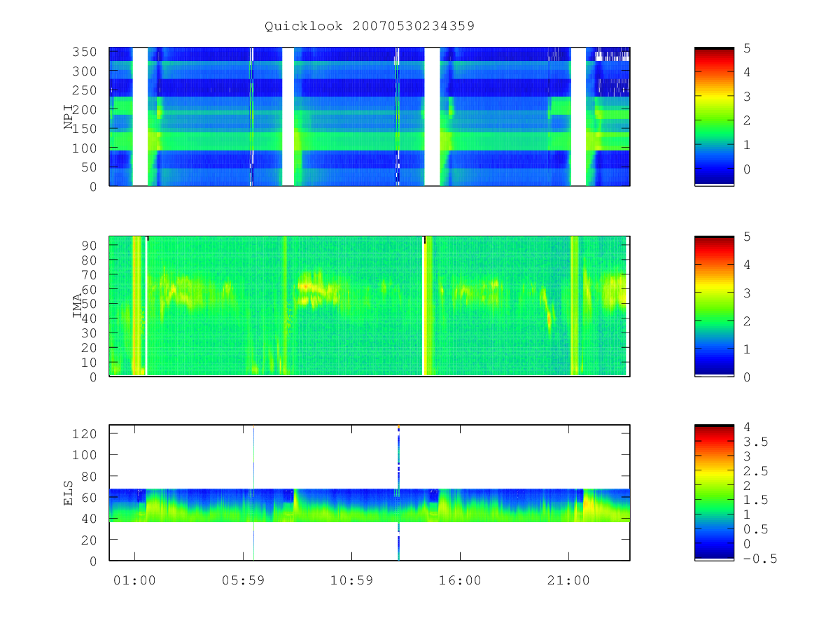Viewport: 840px width, 630px height.
Task: Click the NPI panel colorbar
Action: (x=714, y=116)
